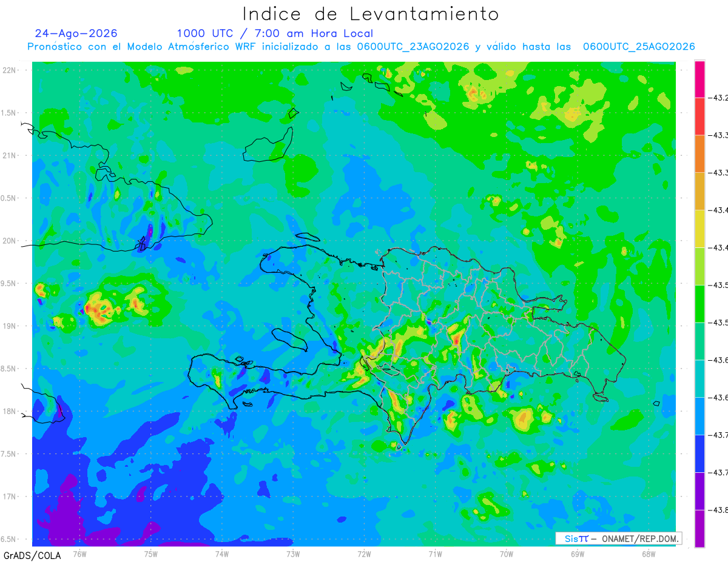This screenshot has height=562, width=728.
Task: Click the red swatch in the color scale
Action: (699, 116)
